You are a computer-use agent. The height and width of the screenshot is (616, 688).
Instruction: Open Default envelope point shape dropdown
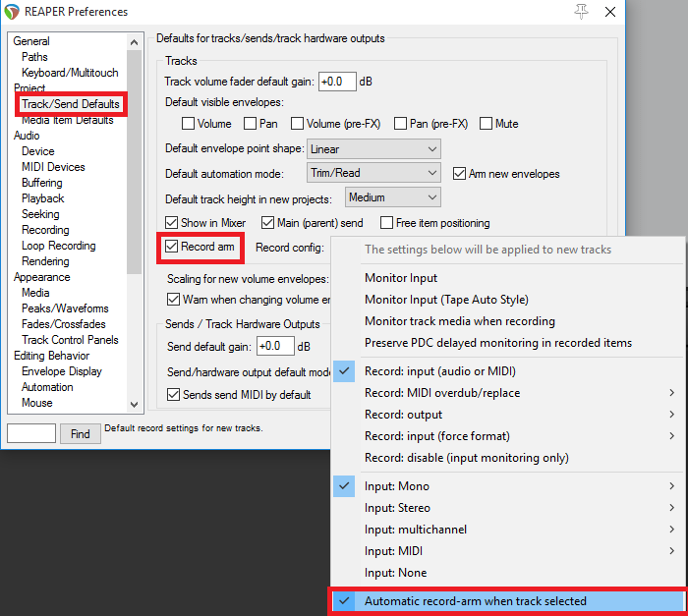tap(373, 149)
